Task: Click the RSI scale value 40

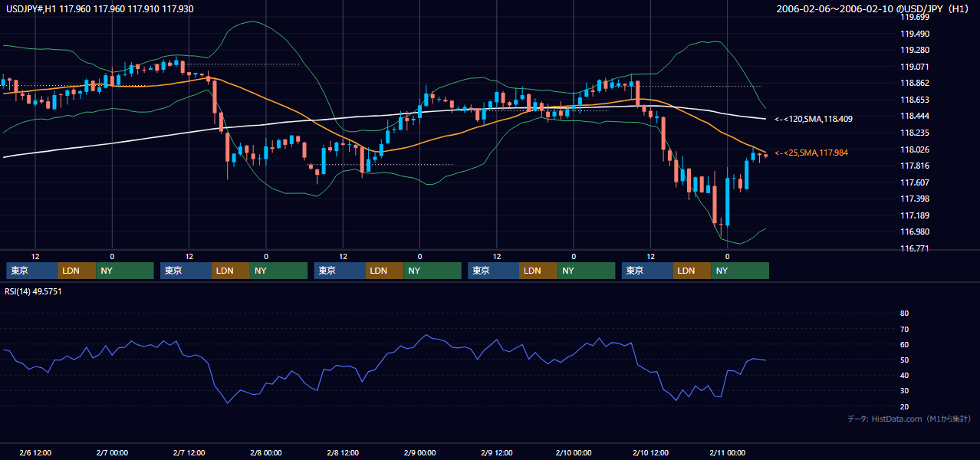Action: (904, 375)
